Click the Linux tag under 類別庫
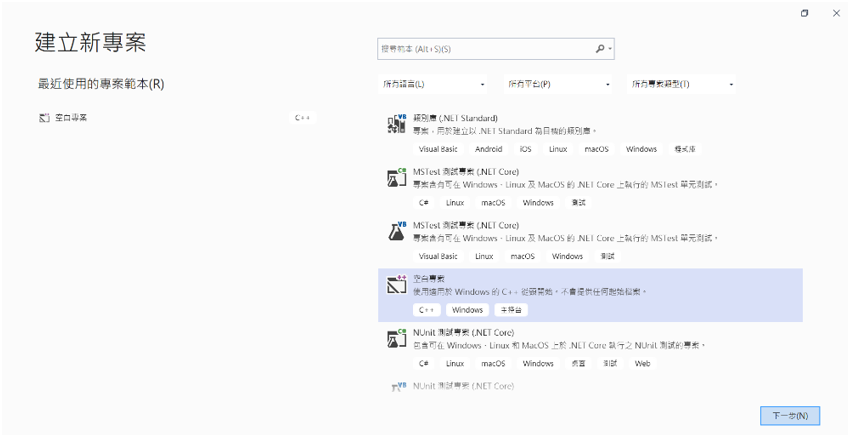 tap(558, 149)
